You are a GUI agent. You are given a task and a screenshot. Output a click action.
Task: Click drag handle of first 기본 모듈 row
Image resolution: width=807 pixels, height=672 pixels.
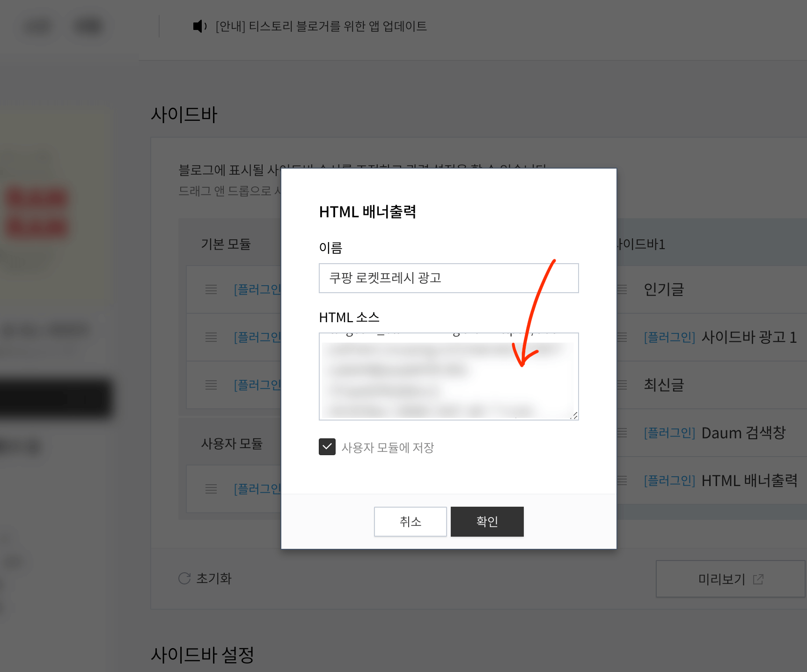(211, 289)
